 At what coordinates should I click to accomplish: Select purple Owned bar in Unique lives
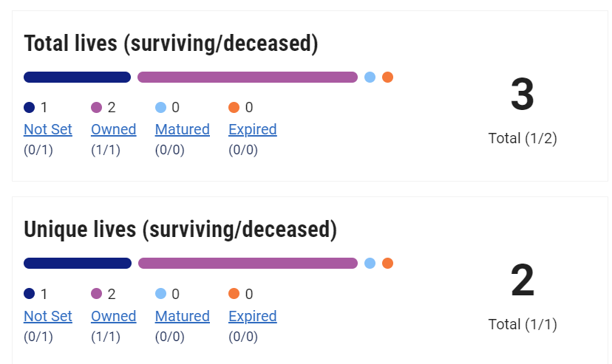248,264
